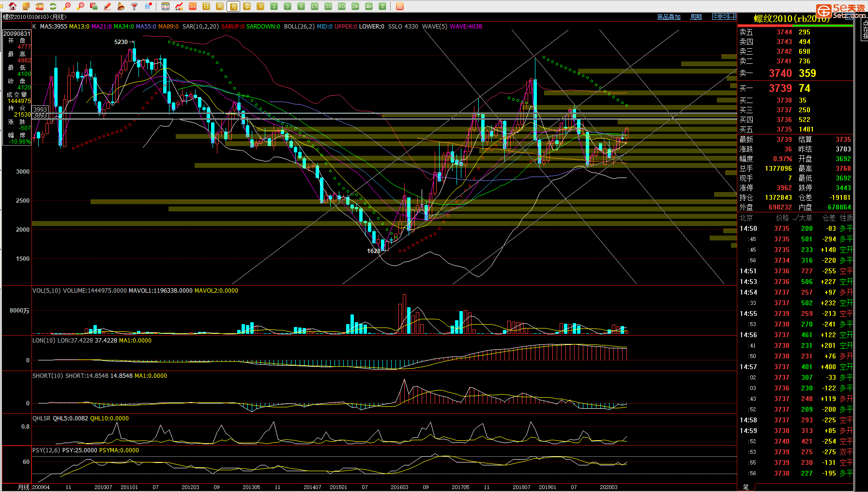Click the 1628 low price marker
The width and height of the screenshot is (868, 492).
(x=374, y=251)
